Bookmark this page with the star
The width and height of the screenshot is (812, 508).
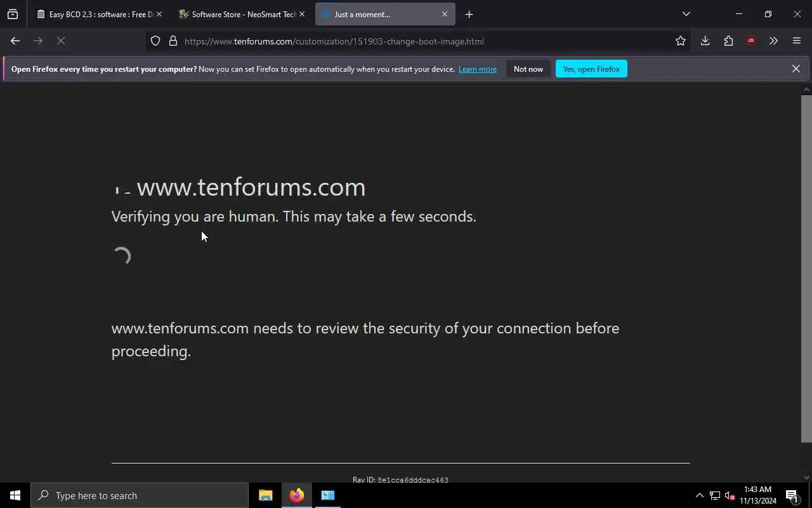(x=681, y=41)
